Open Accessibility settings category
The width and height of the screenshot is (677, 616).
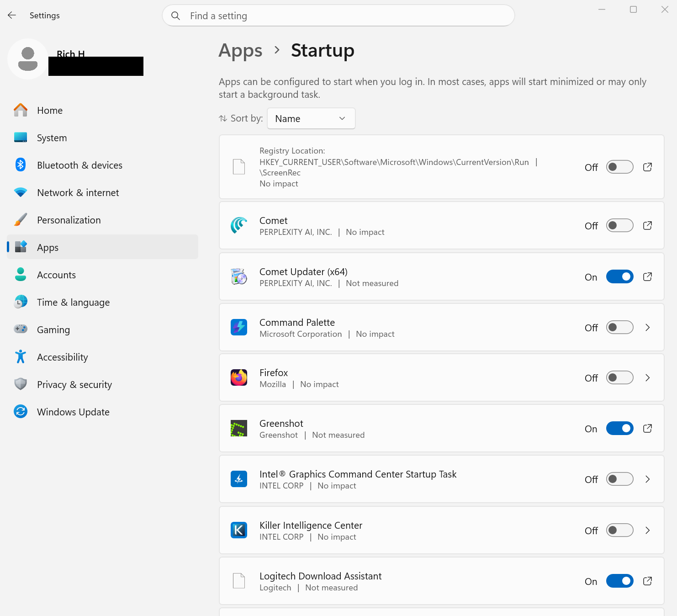(102, 357)
